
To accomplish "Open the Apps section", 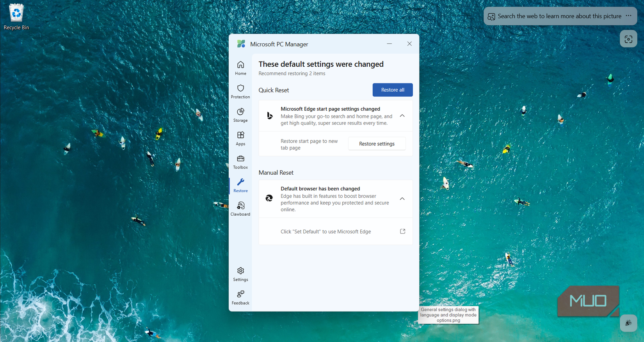I will [x=240, y=138].
